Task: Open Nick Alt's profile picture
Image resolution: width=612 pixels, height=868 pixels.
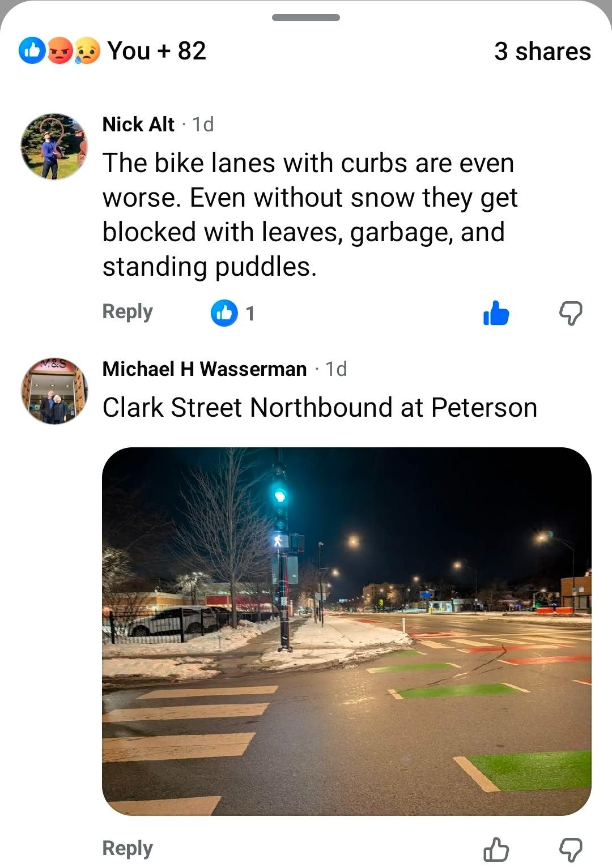Action: coord(54,147)
